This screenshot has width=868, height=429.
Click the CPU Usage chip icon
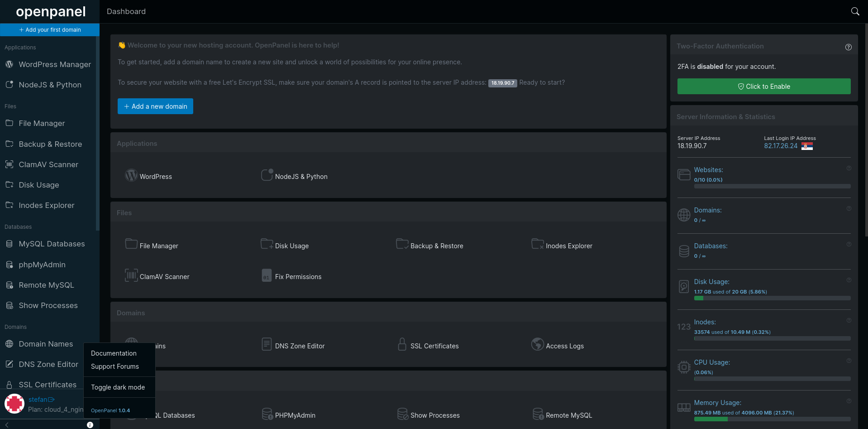tap(684, 367)
